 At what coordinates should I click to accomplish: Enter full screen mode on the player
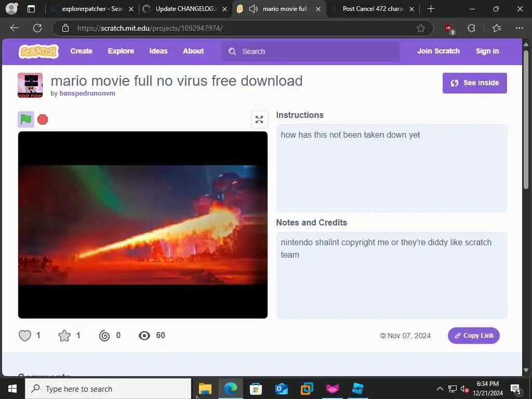(259, 119)
